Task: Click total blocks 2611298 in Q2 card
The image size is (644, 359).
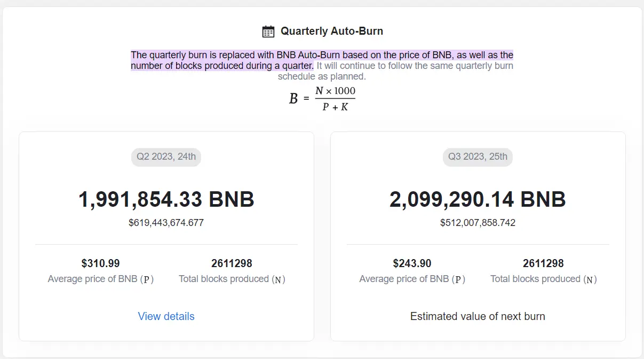Action: coord(232,263)
